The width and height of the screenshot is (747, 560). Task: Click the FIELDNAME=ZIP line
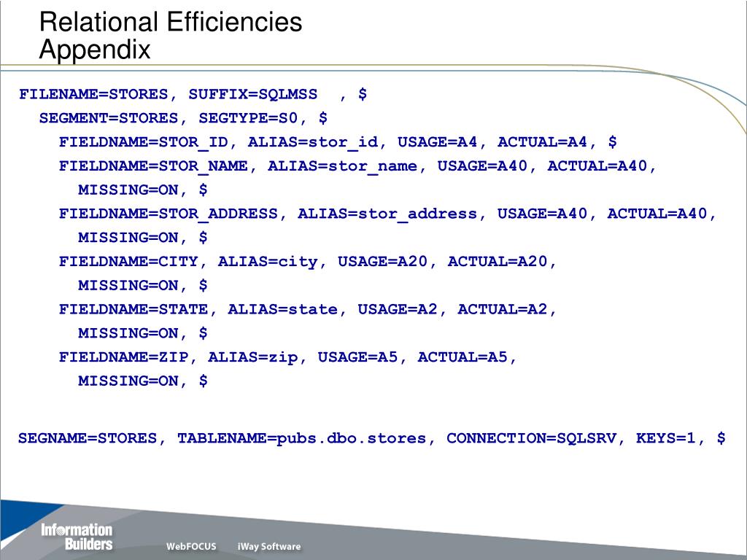[x=287, y=357]
